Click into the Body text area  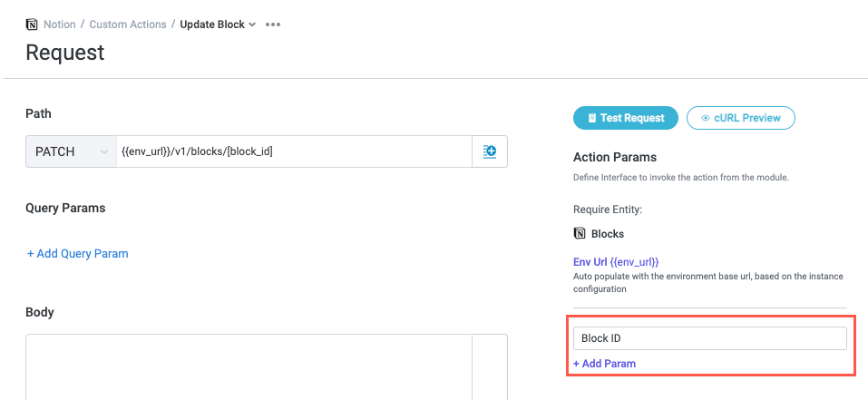tap(249, 366)
